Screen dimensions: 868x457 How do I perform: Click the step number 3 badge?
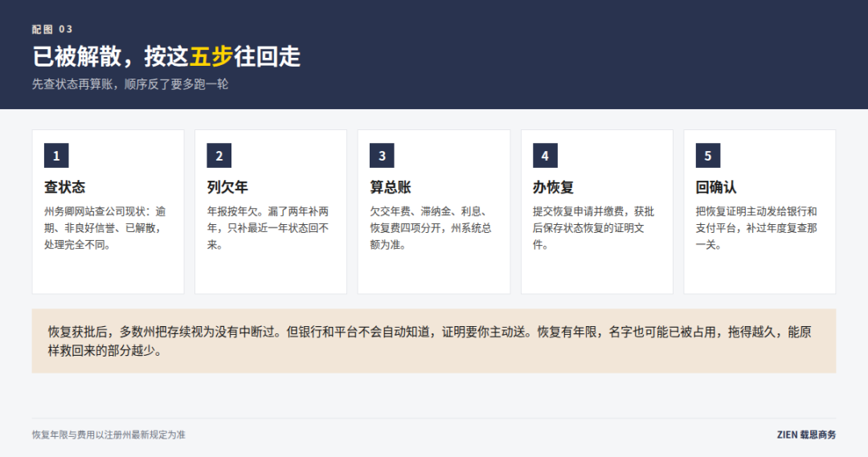(x=382, y=156)
